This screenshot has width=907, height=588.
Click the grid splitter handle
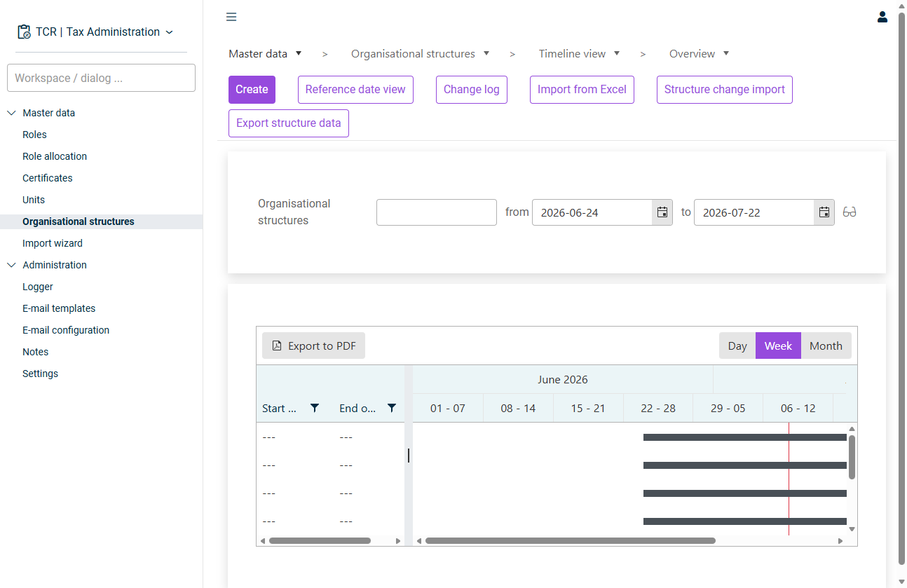click(409, 456)
